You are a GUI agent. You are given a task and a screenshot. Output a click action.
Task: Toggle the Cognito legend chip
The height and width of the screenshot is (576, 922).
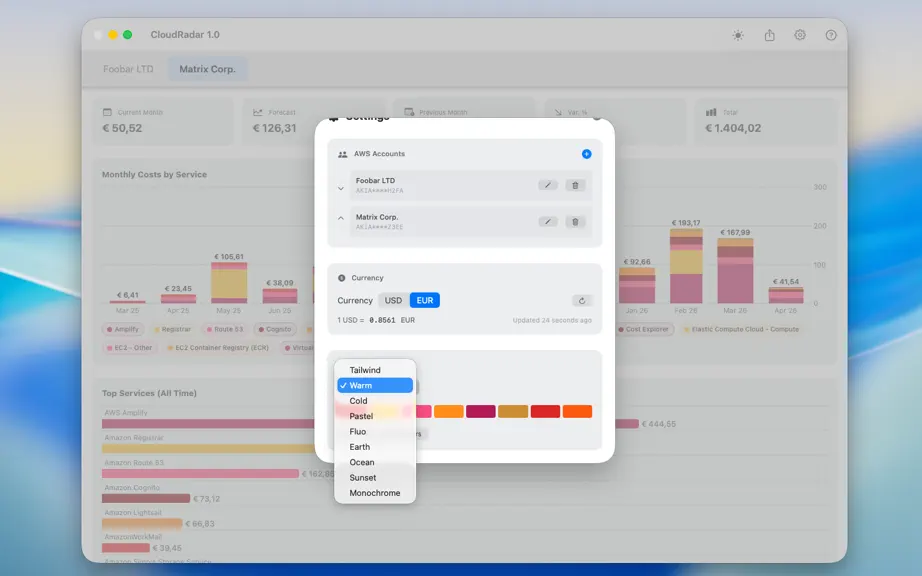click(x=275, y=329)
